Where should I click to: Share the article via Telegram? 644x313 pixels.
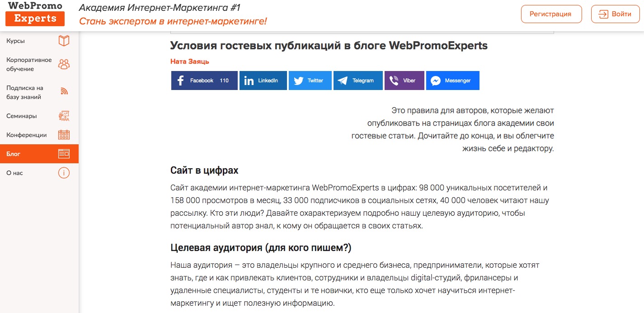click(358, 81)
